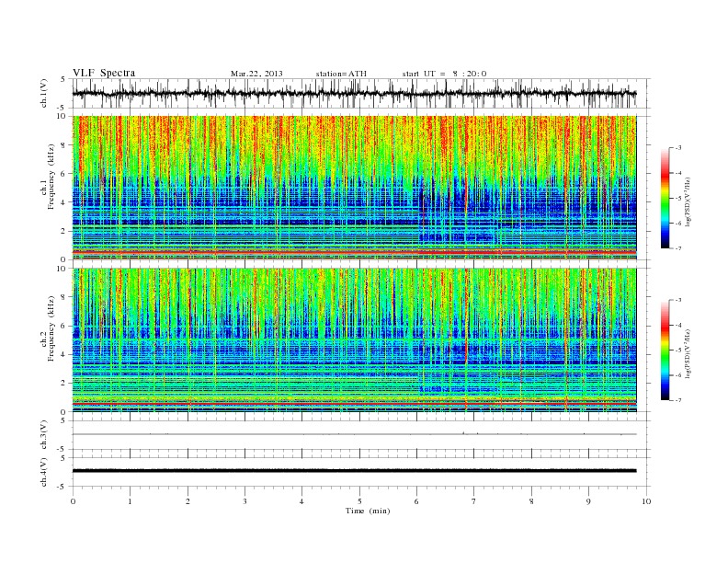728x563 pixels.
Task: Click the ch.2 "Frequency (kHz)" axis label
Action: tap(51, 327)
